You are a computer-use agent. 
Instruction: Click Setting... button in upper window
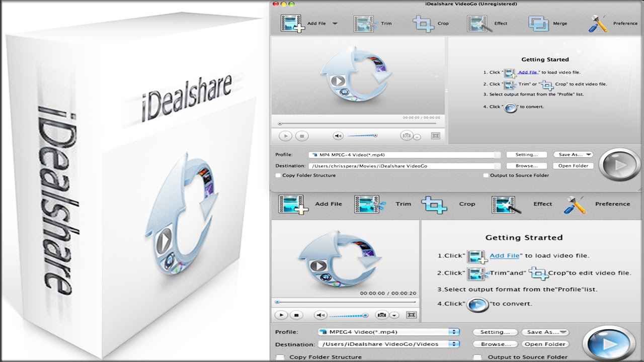tap(526, 155)
